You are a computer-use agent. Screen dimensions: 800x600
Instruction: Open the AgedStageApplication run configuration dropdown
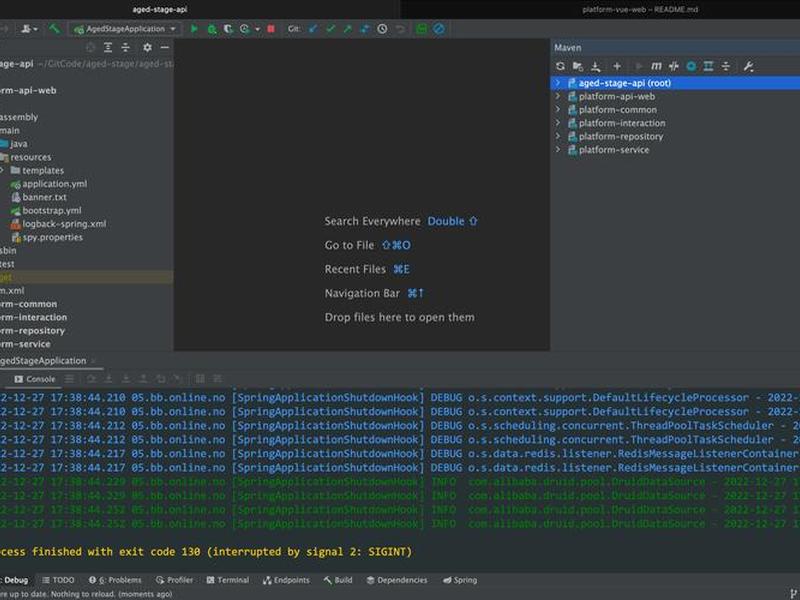tap(126, 29)
